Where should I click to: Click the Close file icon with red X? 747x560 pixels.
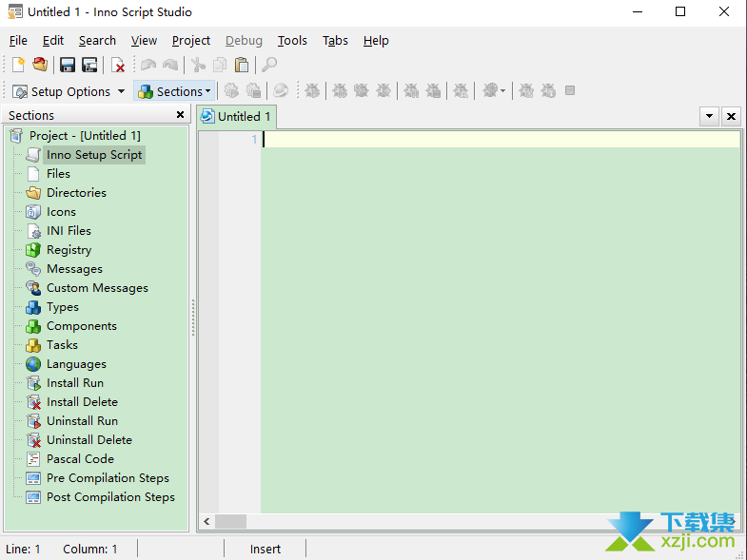pyautogui.click(x=118, y=65)
